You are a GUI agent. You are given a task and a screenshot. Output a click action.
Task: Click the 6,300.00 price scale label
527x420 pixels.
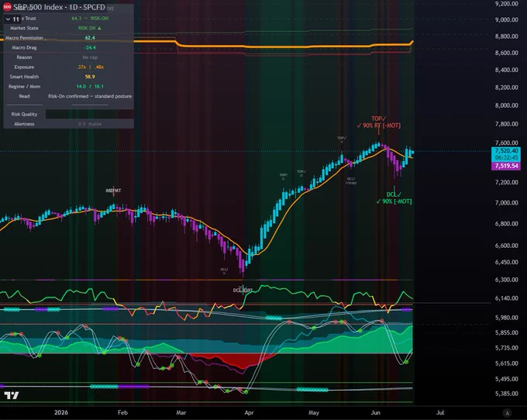506,280
